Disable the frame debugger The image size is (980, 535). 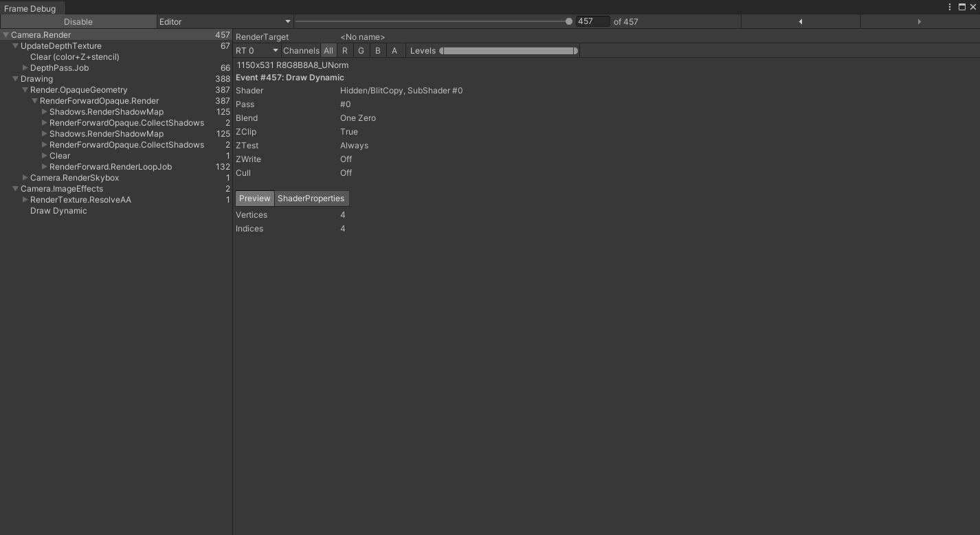78,21
